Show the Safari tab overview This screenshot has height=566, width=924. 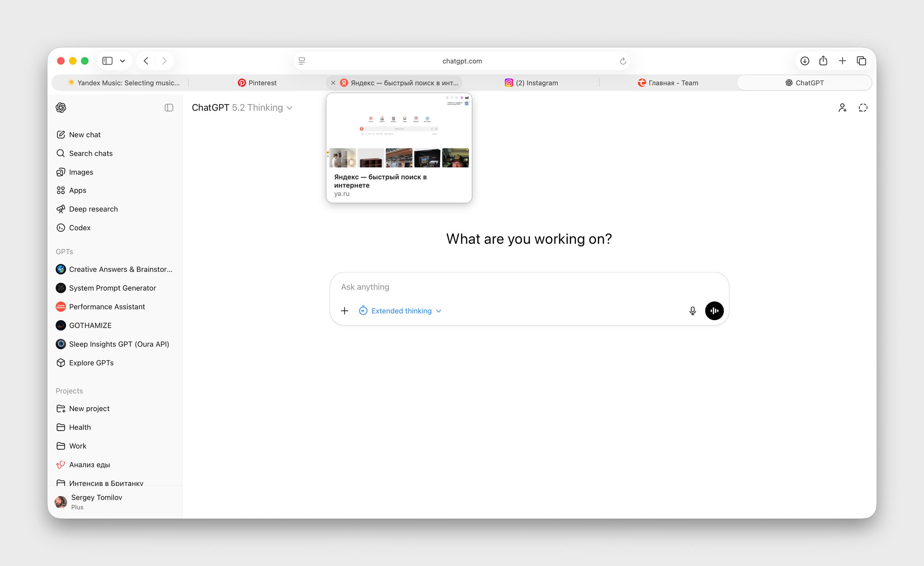point(861,61)
